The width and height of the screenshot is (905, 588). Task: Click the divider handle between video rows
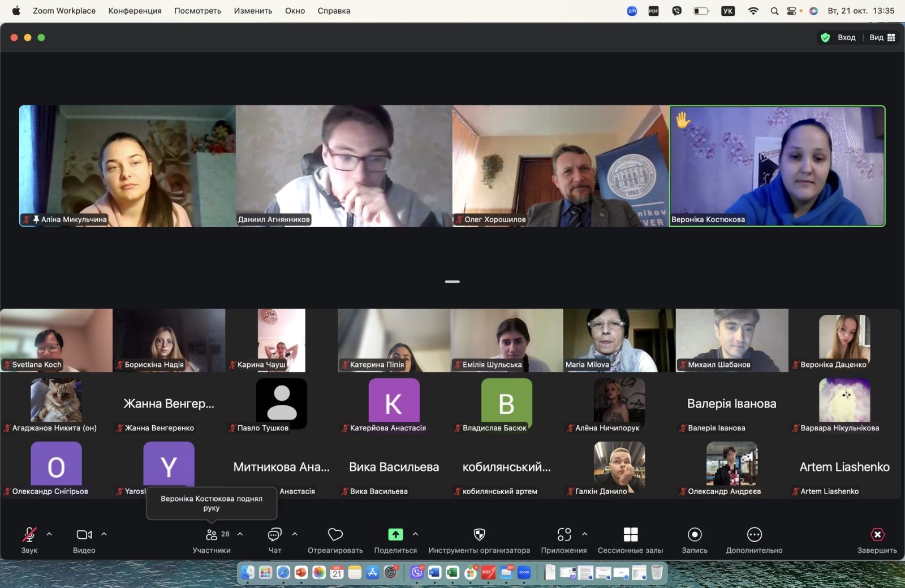pyautogui.click(x=452, y=282)
